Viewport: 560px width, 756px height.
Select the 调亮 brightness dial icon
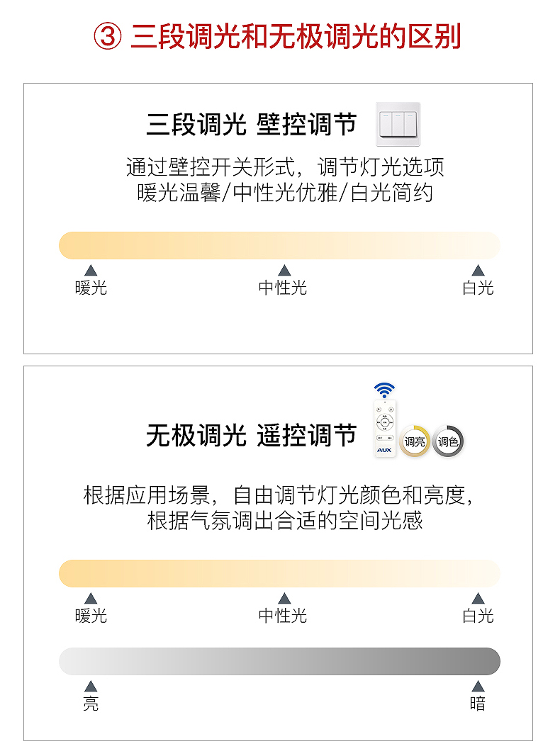415,441
